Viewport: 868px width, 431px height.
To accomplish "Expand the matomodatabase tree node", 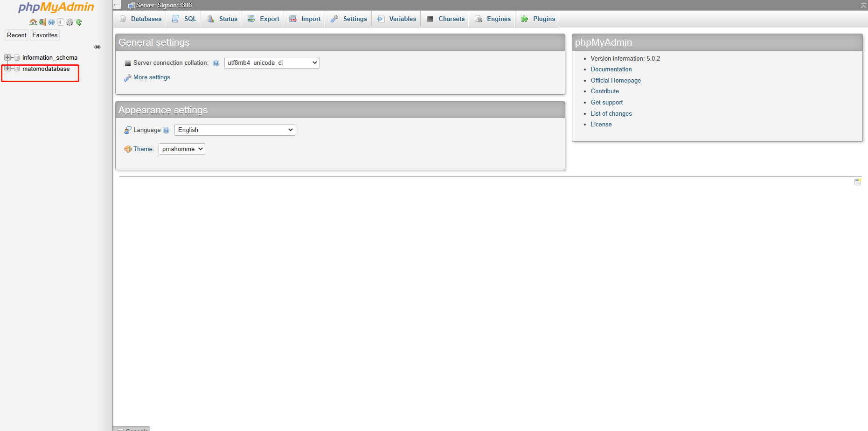I will (x=7, y=69).
